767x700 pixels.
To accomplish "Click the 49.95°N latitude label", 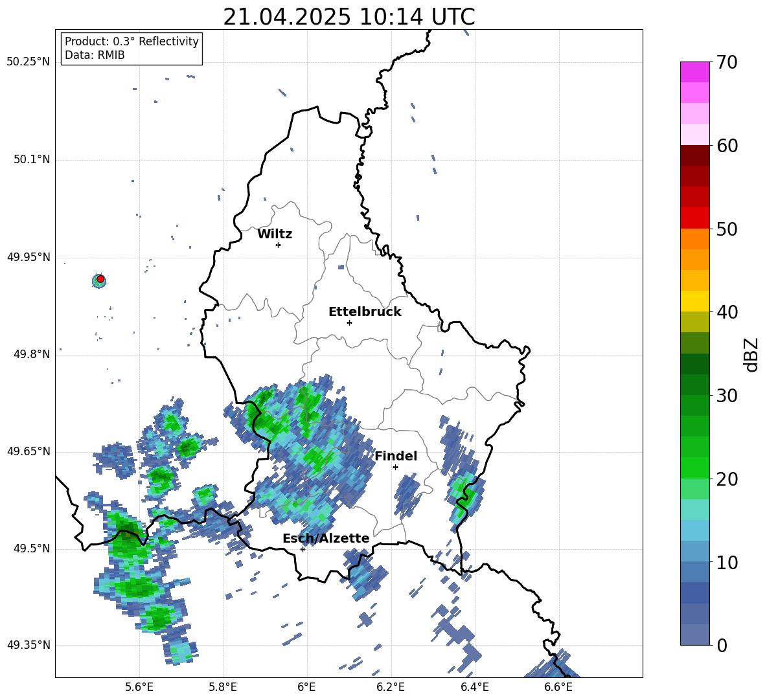I will pyautogui.click(x=29, y=257).
